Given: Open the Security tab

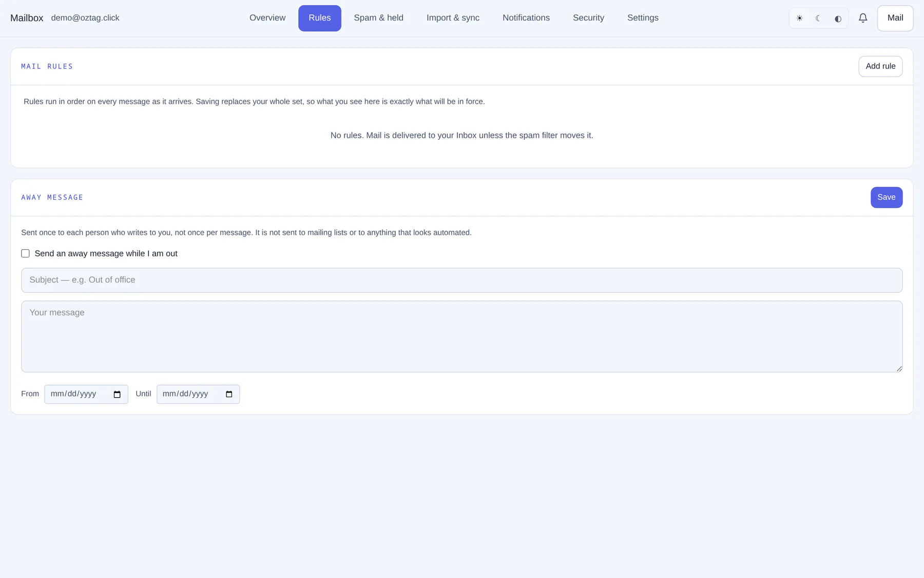Looking at the screenshot, I should click(588, 18).
